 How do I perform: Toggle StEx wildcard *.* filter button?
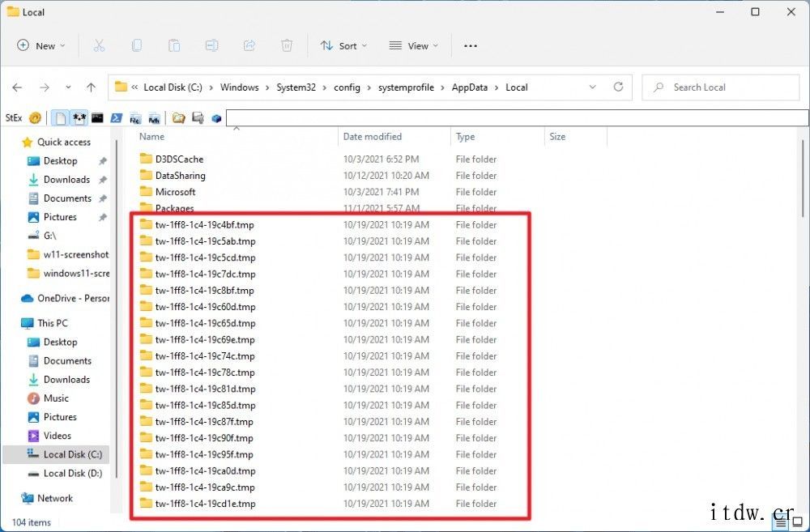79,117
